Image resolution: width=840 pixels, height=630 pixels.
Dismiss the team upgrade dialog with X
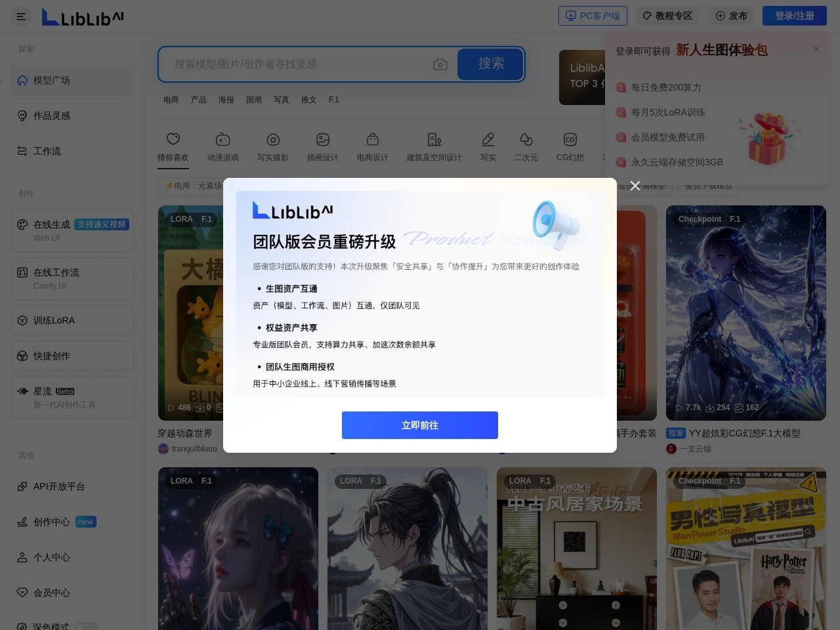[x=635, y=186]
